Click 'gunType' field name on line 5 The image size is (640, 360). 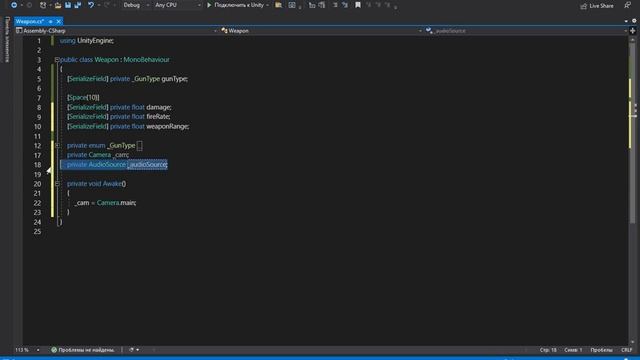pos(174,79)
